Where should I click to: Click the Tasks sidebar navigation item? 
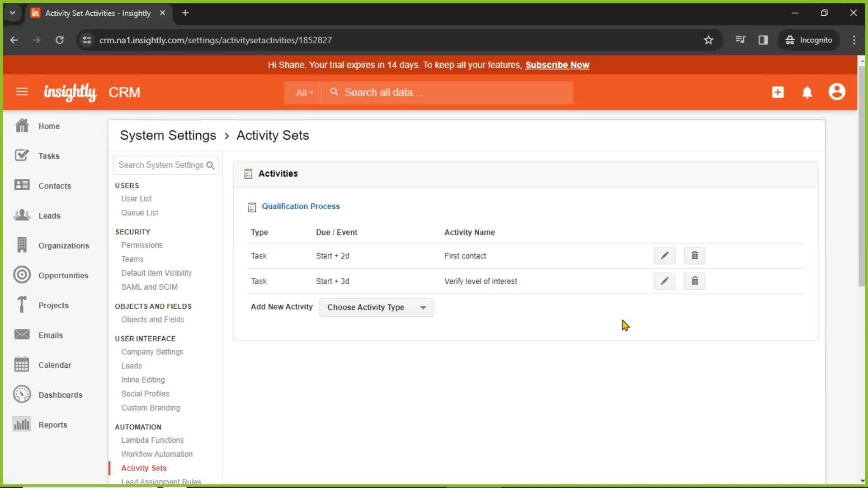point(49,155)
